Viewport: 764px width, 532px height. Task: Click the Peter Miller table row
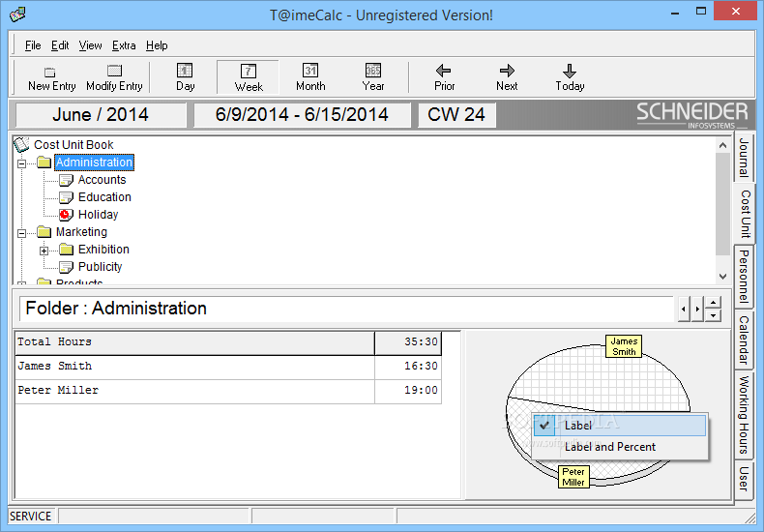pyautogui.click(x=228, y=392)
